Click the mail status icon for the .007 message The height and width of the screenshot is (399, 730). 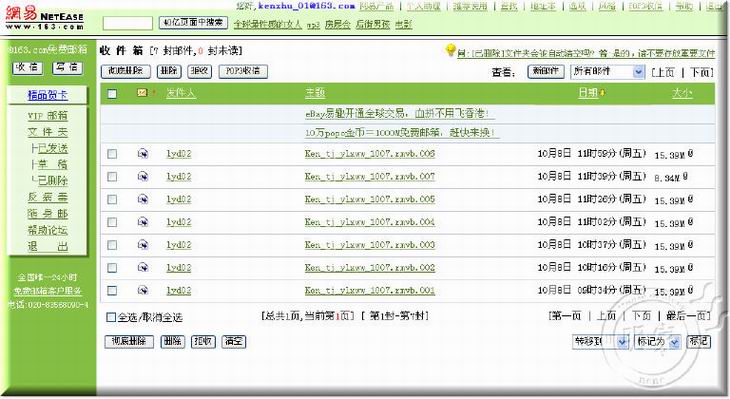(x=143, y=176)
